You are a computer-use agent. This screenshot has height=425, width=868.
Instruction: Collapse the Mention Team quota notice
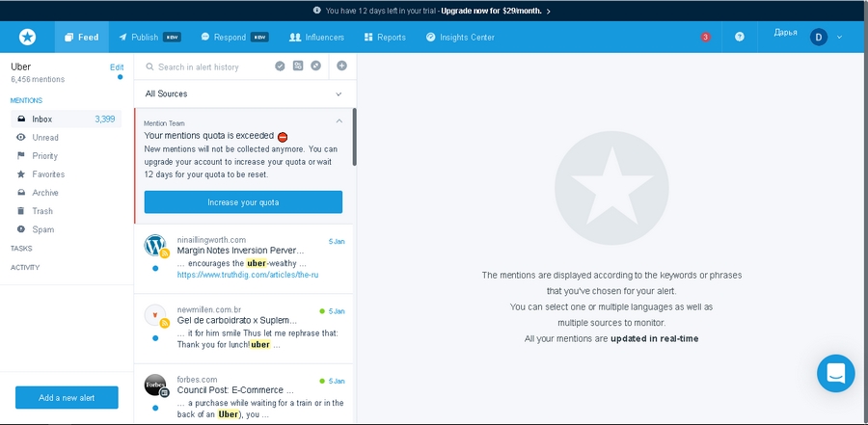click(x=339, y=121)
